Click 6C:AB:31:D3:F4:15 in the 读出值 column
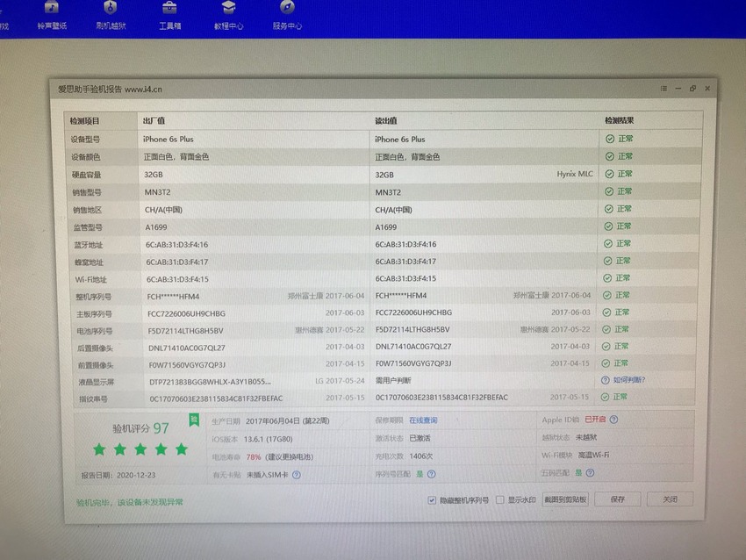This screenshot has height=560, width=746. coord(405,278)
